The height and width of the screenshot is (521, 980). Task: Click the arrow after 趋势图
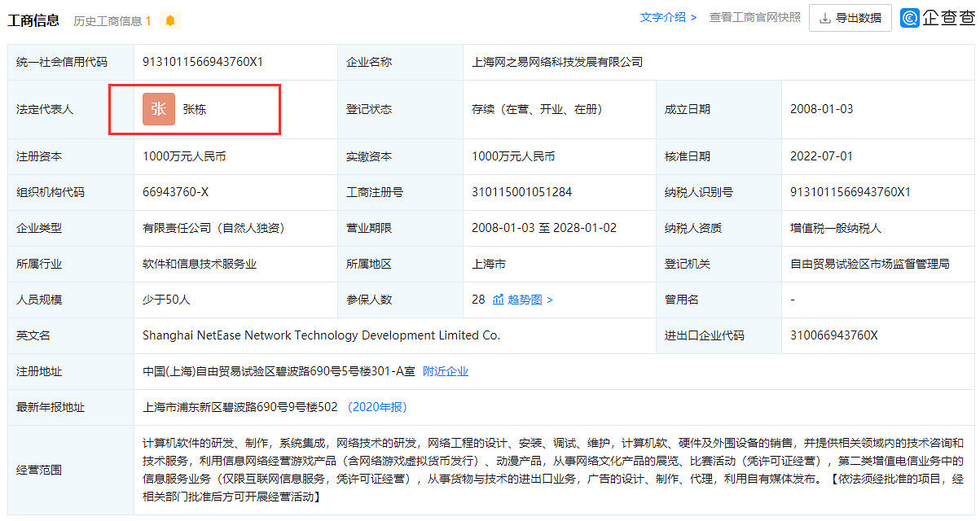(x=550, y=299)
